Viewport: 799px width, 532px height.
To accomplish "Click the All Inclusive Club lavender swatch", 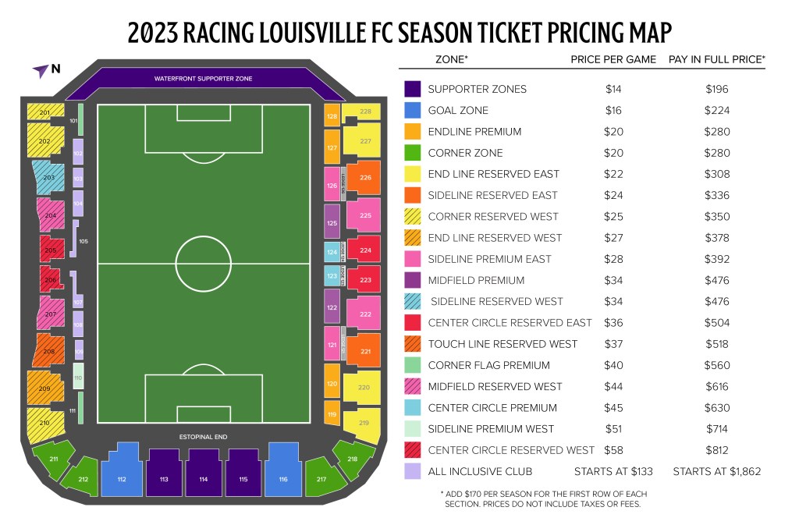I will [412, 471].
